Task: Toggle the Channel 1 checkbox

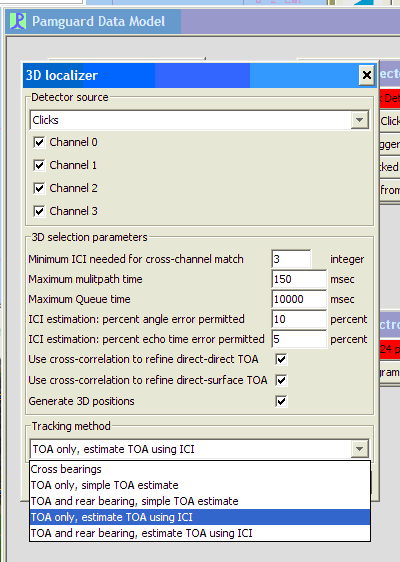Action: [39, 165]
